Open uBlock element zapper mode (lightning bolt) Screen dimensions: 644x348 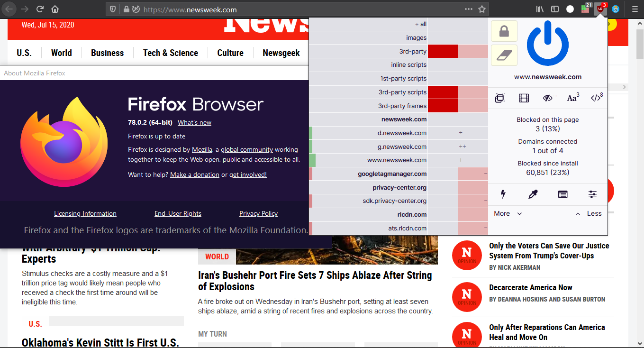503,194
